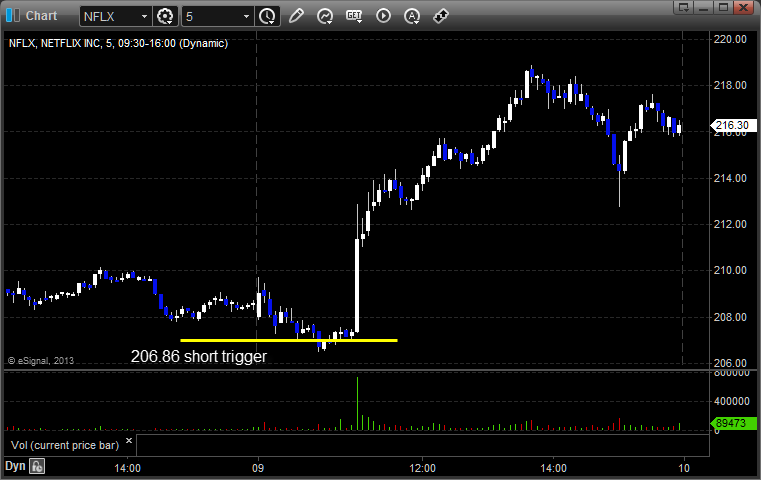The width and height of the screenshot is (761, 480).
Task: Maximize the chart window
Action: tap(723, 7)
